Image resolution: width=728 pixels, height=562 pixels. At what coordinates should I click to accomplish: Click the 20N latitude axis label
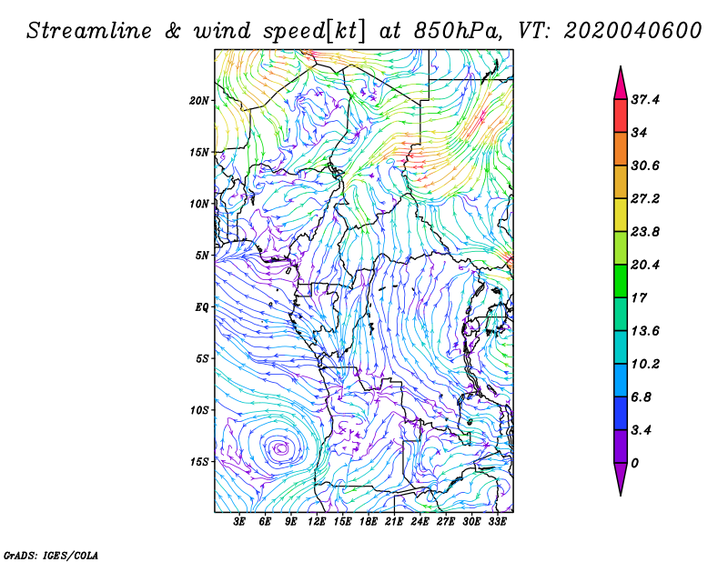tap(199, 101)
